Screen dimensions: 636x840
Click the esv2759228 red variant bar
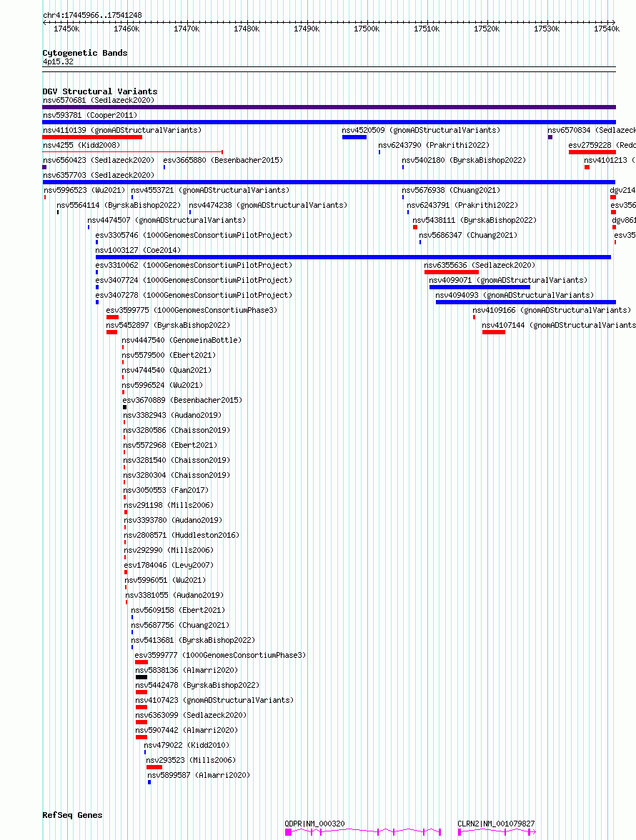pyautogui.click(x=592, y=152)
